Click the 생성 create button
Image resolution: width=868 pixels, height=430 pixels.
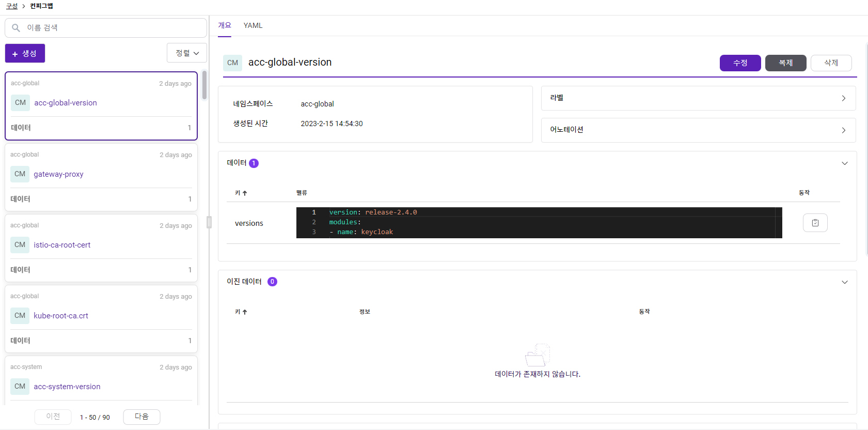[25, 53]
